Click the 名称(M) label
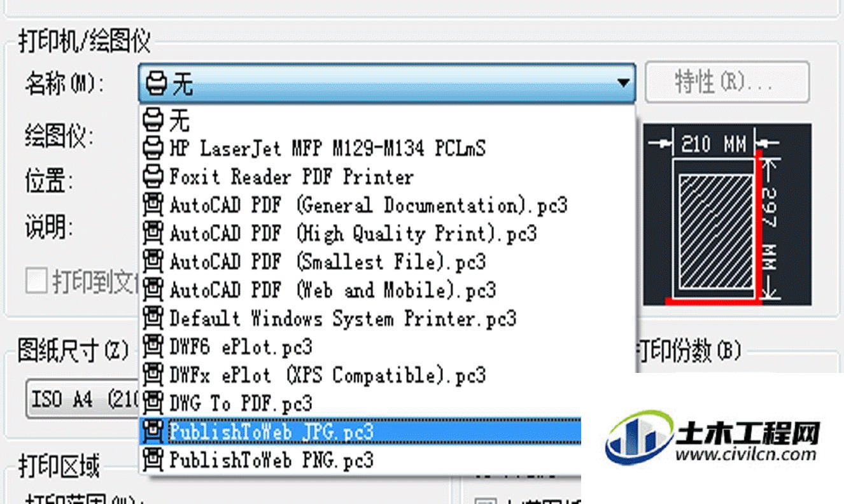844x504 pixels. (64, 83)
